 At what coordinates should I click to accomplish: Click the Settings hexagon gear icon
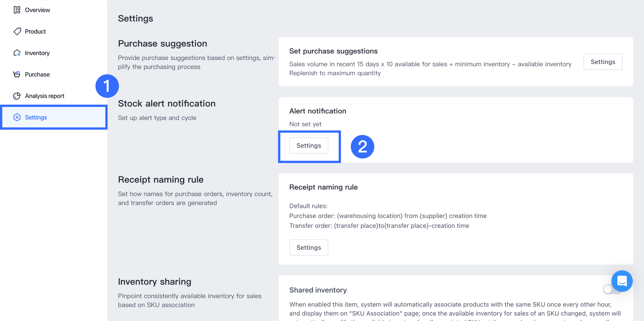coord(17,117)
